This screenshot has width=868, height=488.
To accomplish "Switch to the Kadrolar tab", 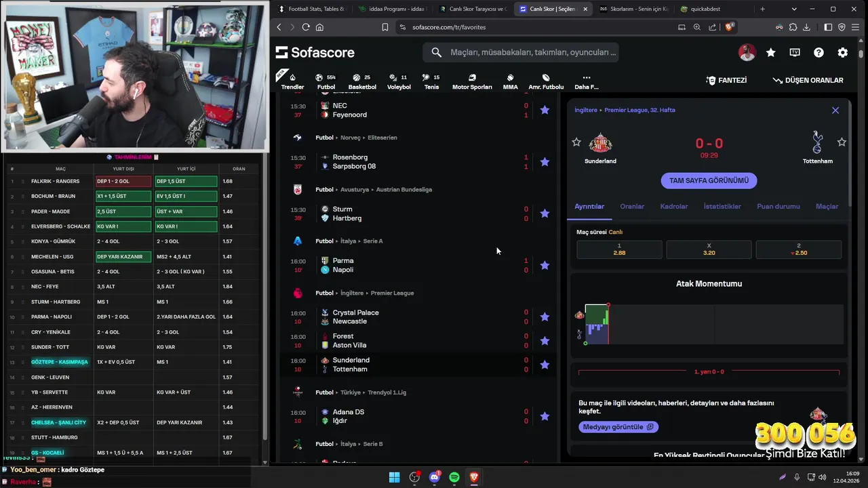I will pos(674,206).
